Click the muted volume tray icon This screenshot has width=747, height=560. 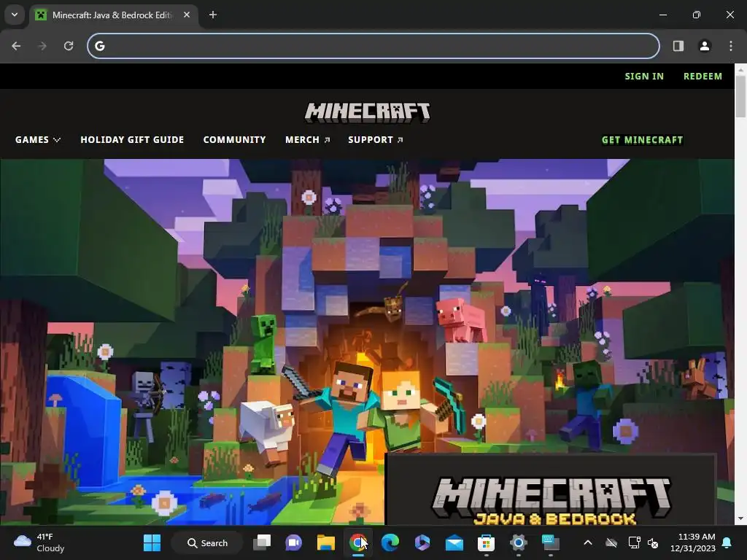(653, 542)
